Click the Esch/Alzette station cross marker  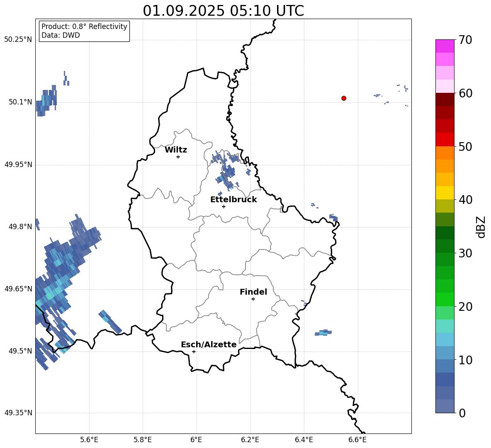click(x=194, y=351)
